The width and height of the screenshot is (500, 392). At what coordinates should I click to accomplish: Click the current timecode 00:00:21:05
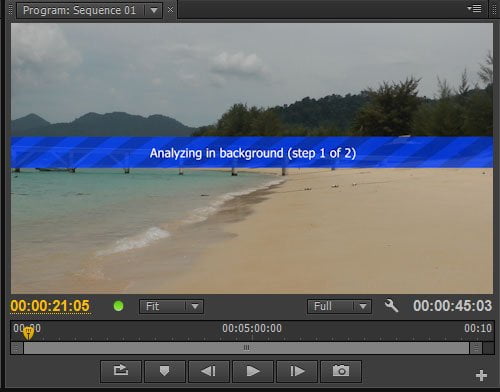50,306
